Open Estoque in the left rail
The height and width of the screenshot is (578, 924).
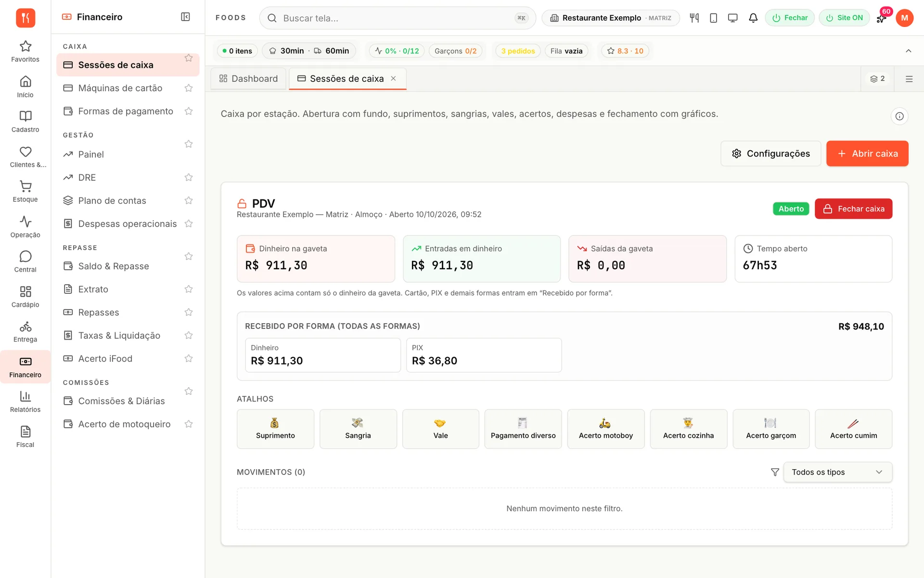(x=25, y=192)
